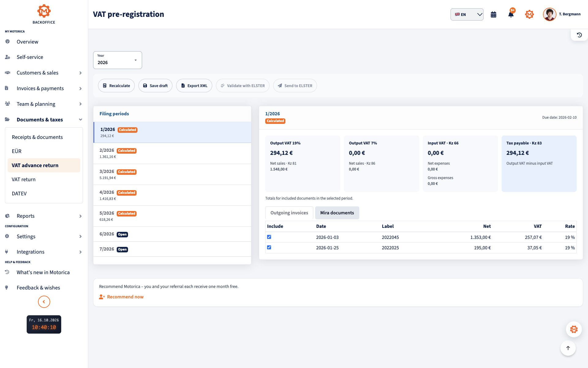Open EÜR submenu item
The width and height of the screenshot is (588, 368).
click(x=44, y=151)
